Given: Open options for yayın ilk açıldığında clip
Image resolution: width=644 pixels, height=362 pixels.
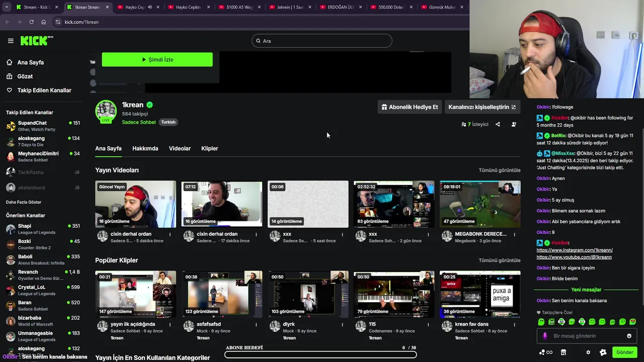Looking at the screenshot, I should point(170,324).
